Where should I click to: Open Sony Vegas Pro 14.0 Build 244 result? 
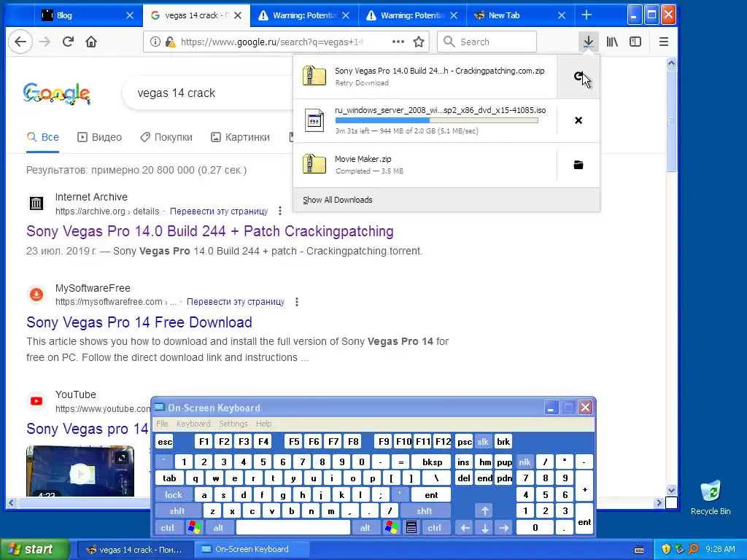209,231
